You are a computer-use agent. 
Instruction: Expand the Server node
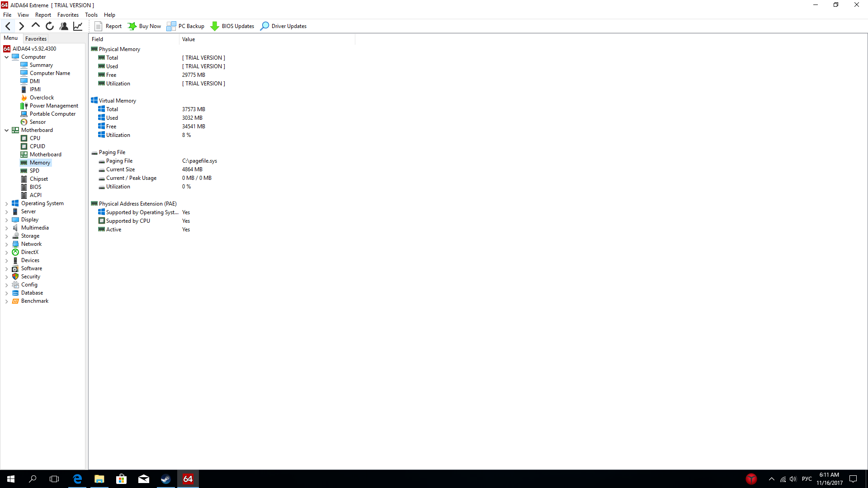tap(7, 212)
